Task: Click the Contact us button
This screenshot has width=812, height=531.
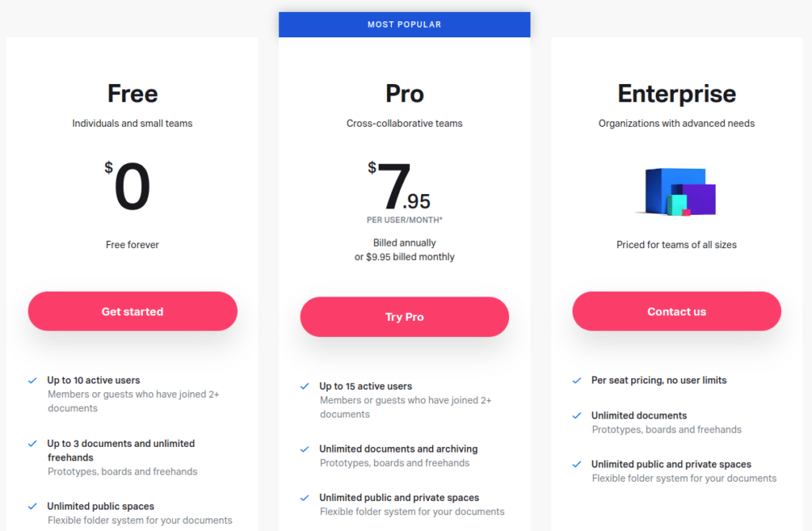Action: click(676, 311)
